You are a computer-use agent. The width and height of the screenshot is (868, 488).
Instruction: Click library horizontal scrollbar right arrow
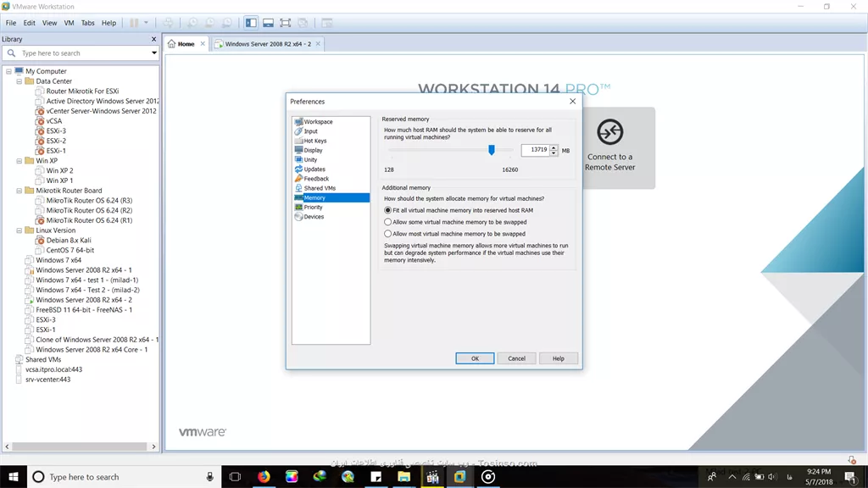pyautogui.click(x=154, y=446)
